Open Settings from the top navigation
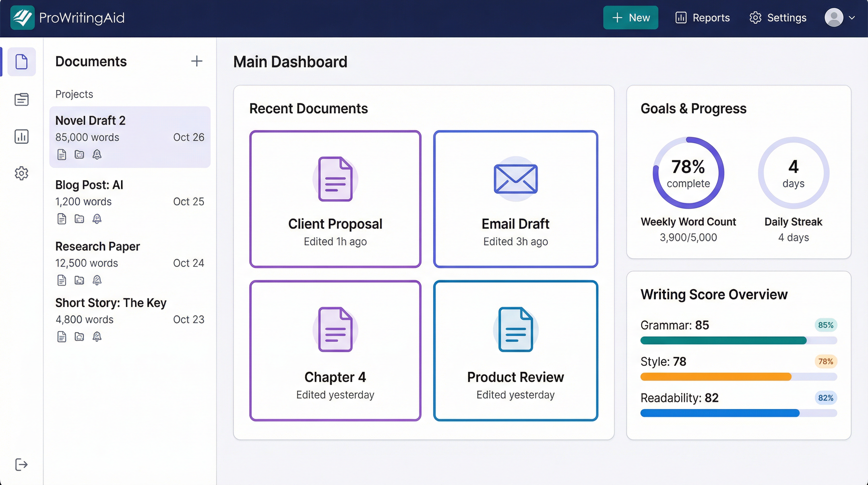 [777, 18]
